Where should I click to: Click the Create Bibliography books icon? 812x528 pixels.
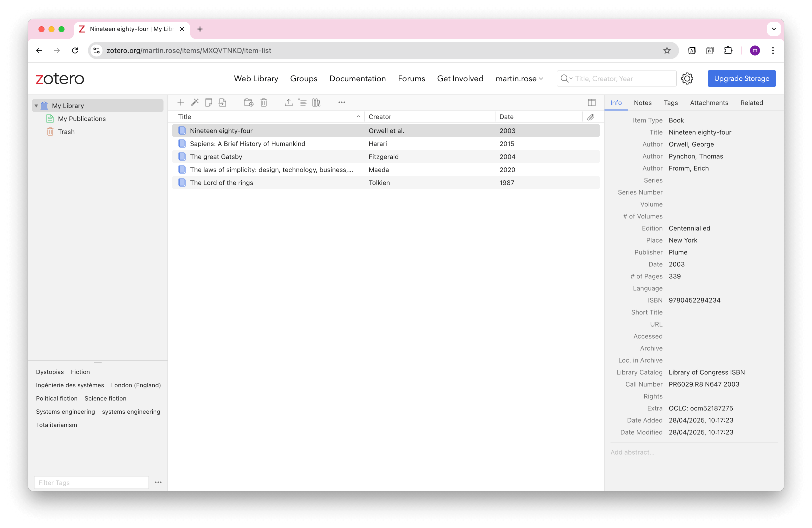(316, 102)
